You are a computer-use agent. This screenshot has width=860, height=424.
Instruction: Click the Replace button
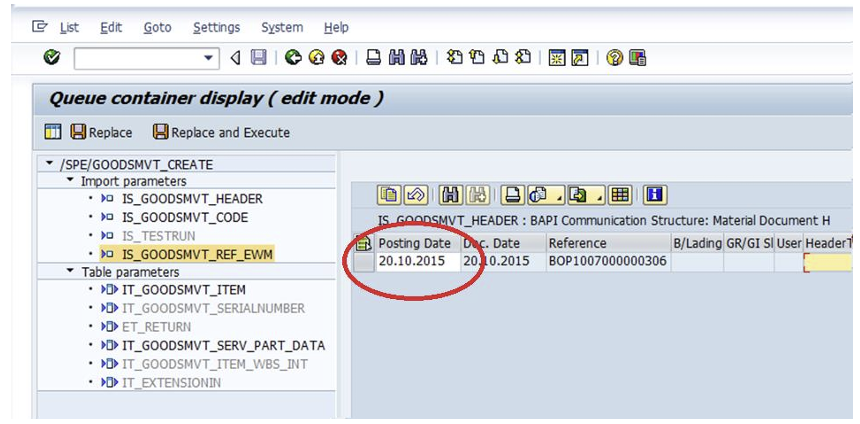101,133
